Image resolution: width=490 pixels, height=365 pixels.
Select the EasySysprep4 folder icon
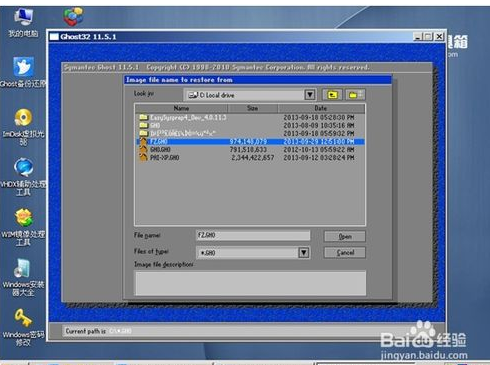143,117
